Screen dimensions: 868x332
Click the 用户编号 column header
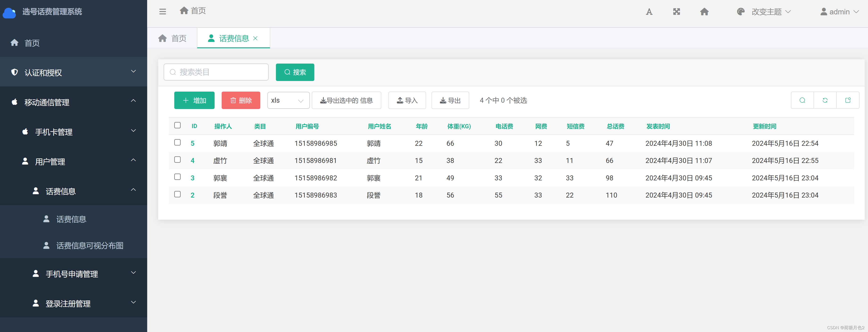307,126
